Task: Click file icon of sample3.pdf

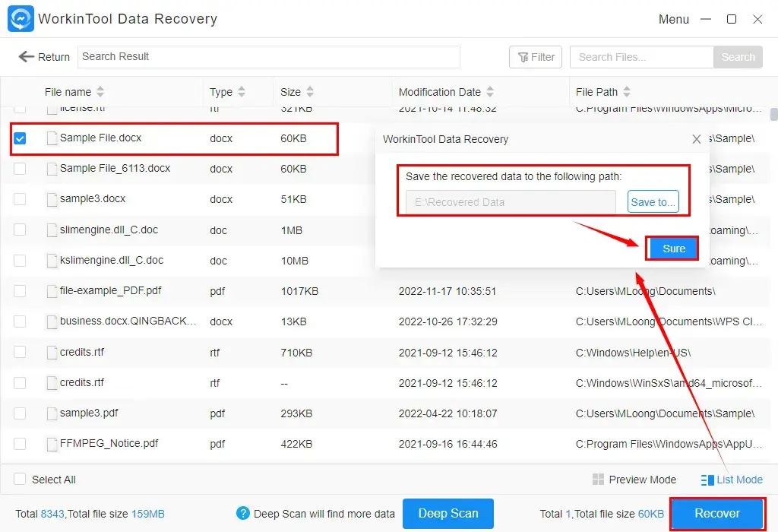Action: click(x=52, y=413)
